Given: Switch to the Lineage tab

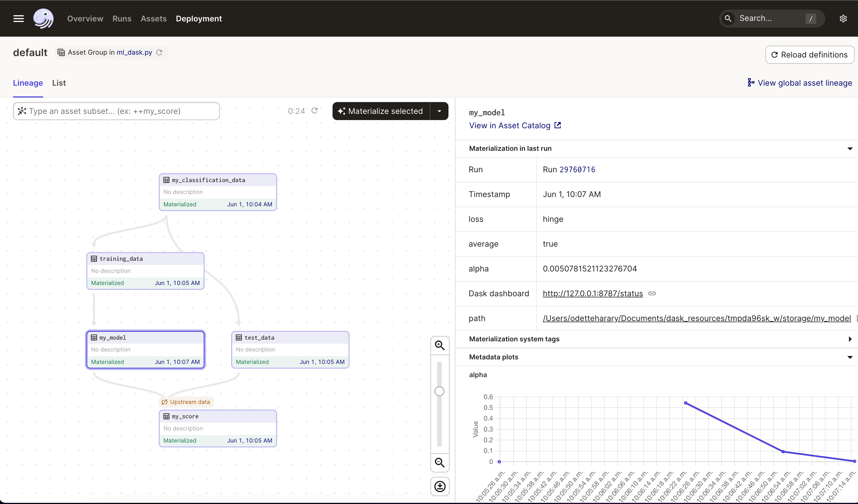Looking at the screenshot, I should click(x=28, y=83).
